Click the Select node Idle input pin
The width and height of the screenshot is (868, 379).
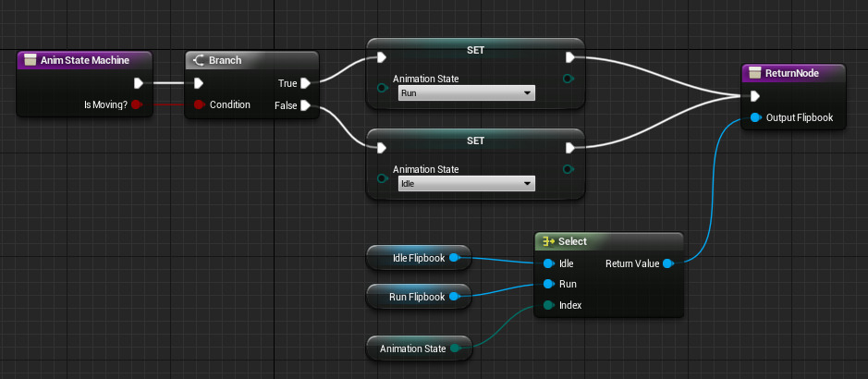(548, 263)
